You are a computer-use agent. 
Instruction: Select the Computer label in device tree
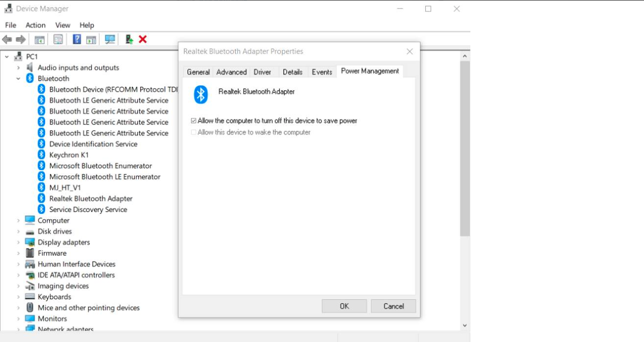pos(53,220)
